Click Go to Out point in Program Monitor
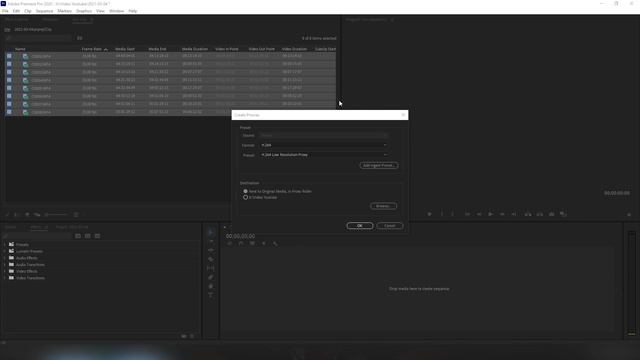The width and height of the screenshot is (640, 360). tap(514, 214)
